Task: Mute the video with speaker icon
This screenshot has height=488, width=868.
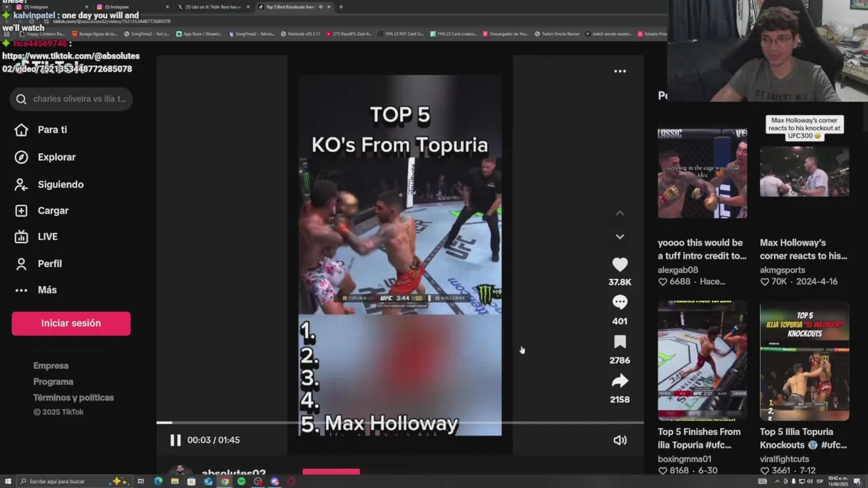Action: (x=620, y=440)
